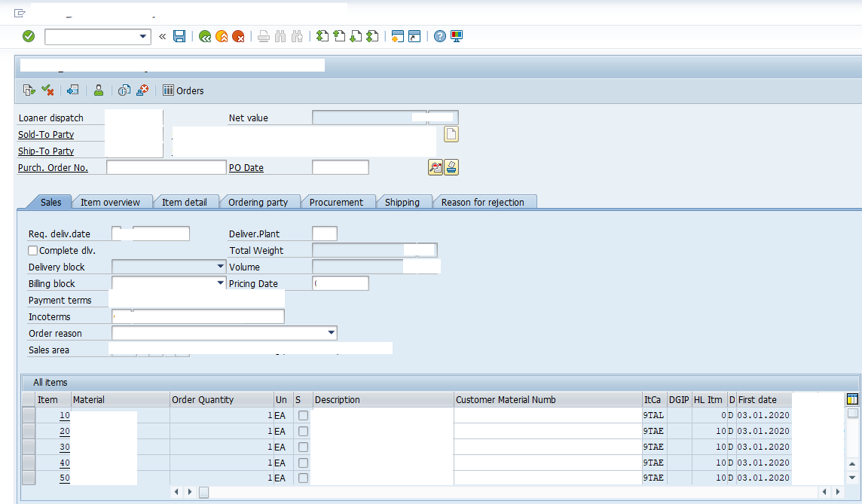Viewport: 862px width, 504px height.
Task: Click the Back icon
Action: pyautogui.click(x=205, y=35)
